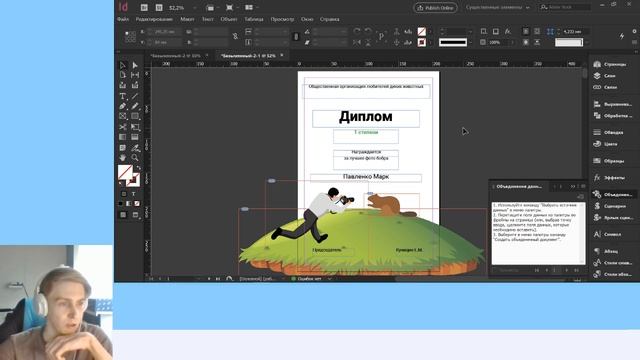Toggle formatting affects container

pos(124,194)
